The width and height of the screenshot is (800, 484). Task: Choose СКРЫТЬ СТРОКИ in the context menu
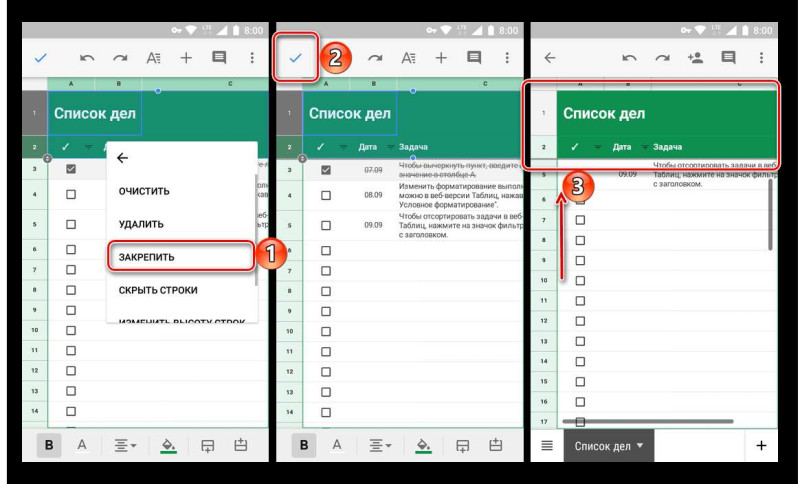158,290
